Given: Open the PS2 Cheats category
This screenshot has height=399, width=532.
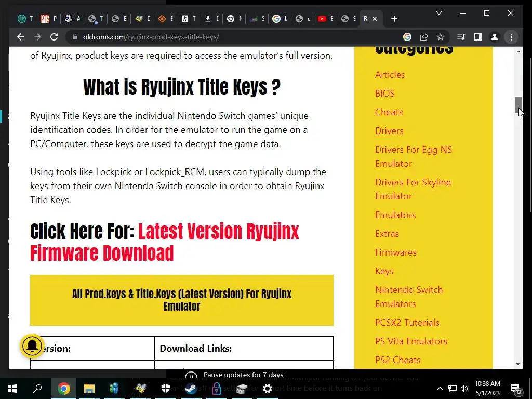Looking at the screenshot, I should pyautogui.click(x=397, y=360).
